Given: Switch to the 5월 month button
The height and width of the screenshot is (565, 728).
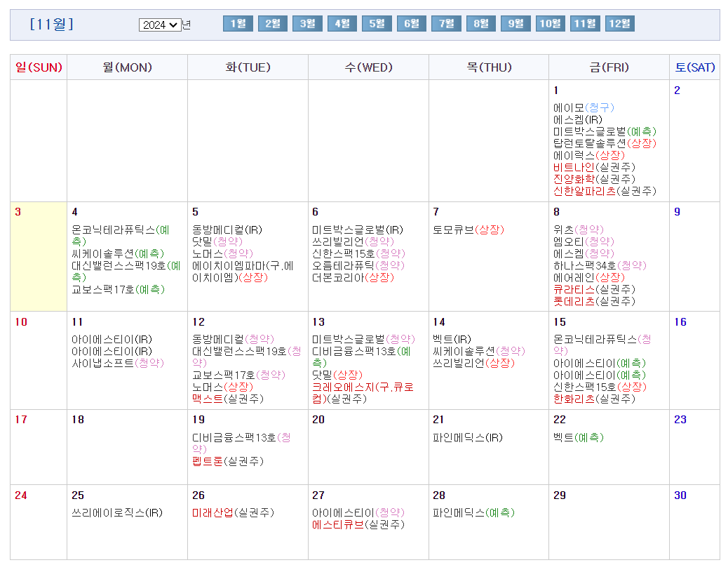Looking at the screenshot, I should (x=377, y=24).
